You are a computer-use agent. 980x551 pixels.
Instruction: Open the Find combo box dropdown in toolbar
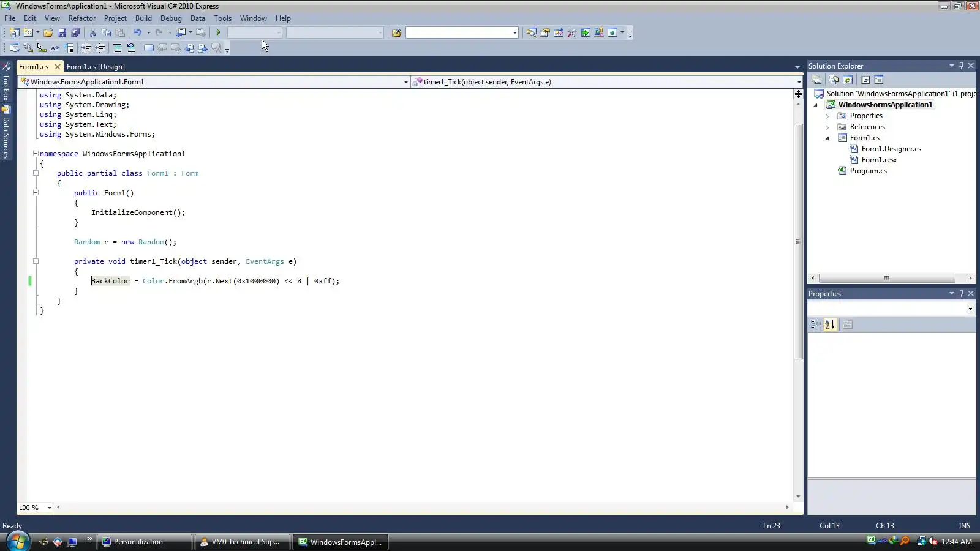coord(514,32)
